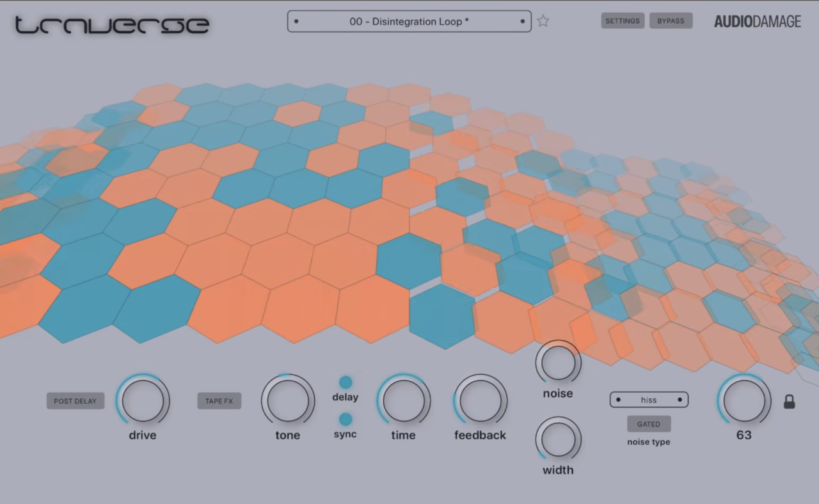Open the hiss noise type selector
This screenshot has width=819, height=504.
click(649, 400)
